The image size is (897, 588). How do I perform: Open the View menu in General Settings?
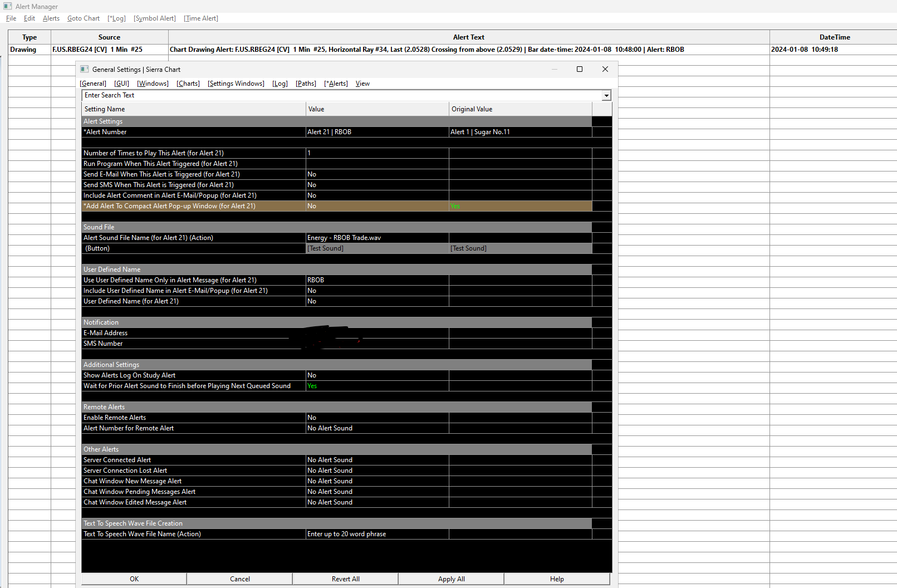[362, 84]
